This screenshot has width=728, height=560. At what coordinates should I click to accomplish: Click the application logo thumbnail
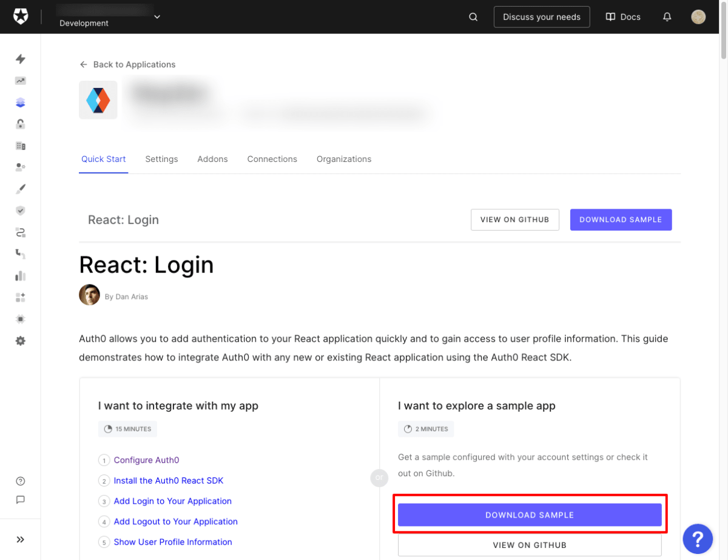pos(98,100)
